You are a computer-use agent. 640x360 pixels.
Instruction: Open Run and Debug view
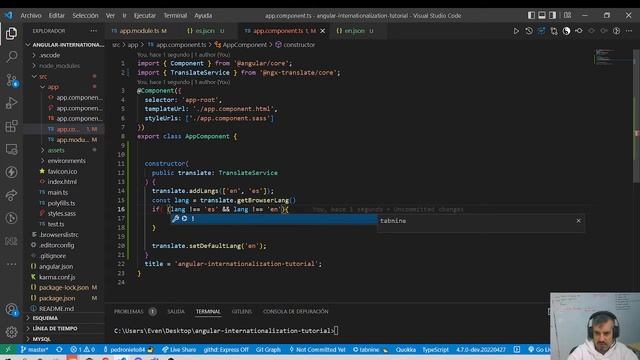pyautogui.click(x=11, y=103)
